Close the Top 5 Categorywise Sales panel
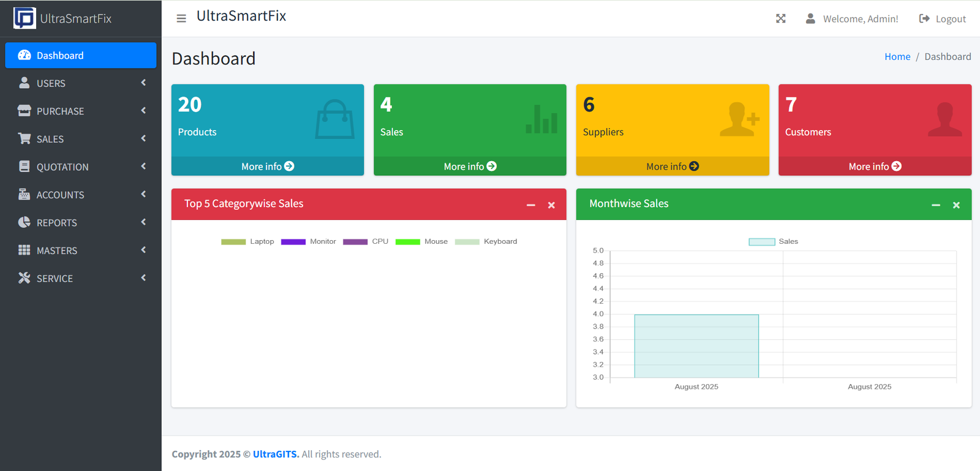 point(551,205)
